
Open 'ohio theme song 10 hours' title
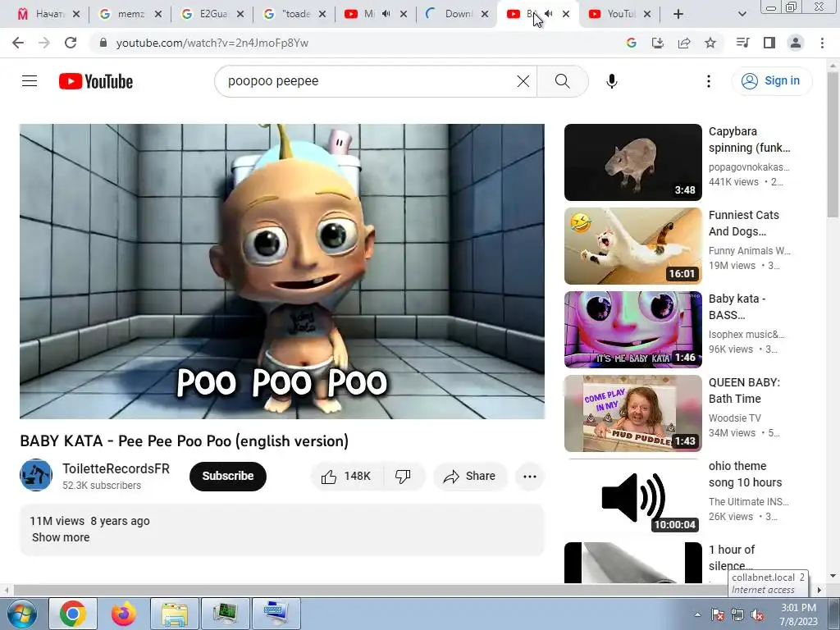click(745, 474)
